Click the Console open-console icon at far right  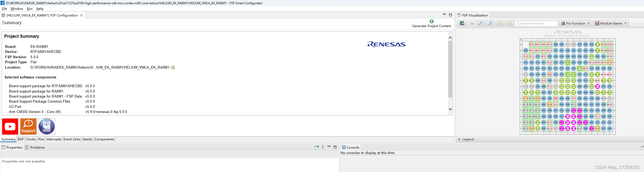(642, 147)
